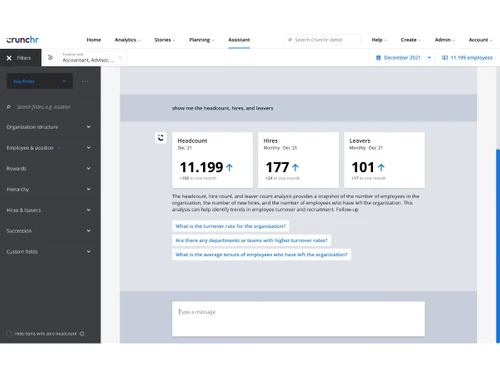Select the Assistant tab
Image resolution: width=500 pixels, height=375 pixels.
pyautogui.click(x=239, y=40)
